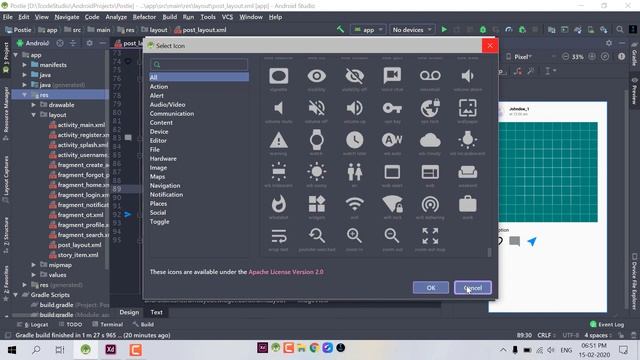Open the Event Log
Screen dimensions: 640x360
[607, 324]
